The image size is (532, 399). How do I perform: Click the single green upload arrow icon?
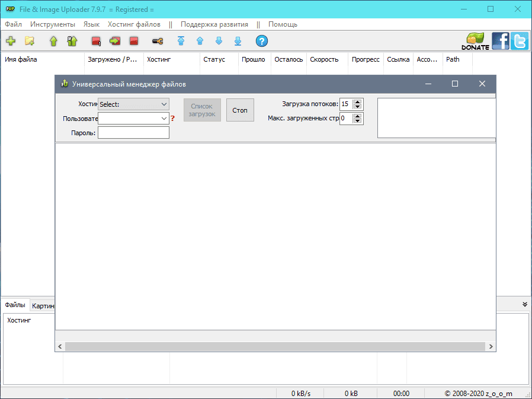(x=53, y=41)
